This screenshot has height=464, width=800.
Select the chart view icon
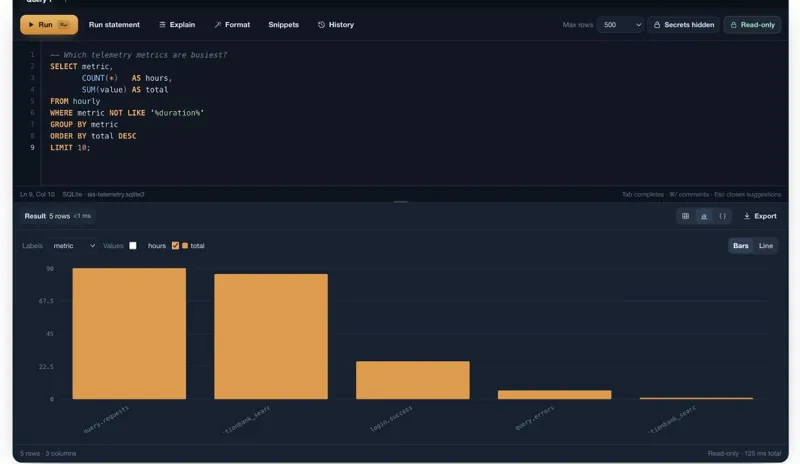click(704, 216)
